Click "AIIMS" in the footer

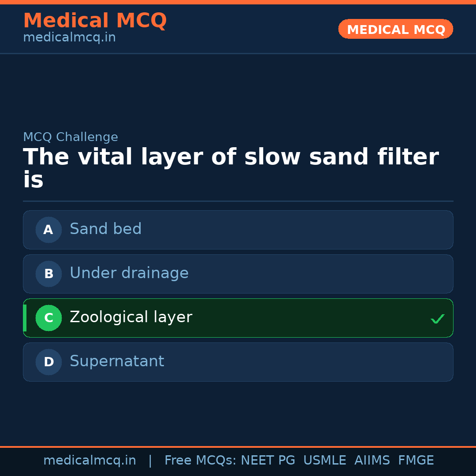[x=372, y=461]
